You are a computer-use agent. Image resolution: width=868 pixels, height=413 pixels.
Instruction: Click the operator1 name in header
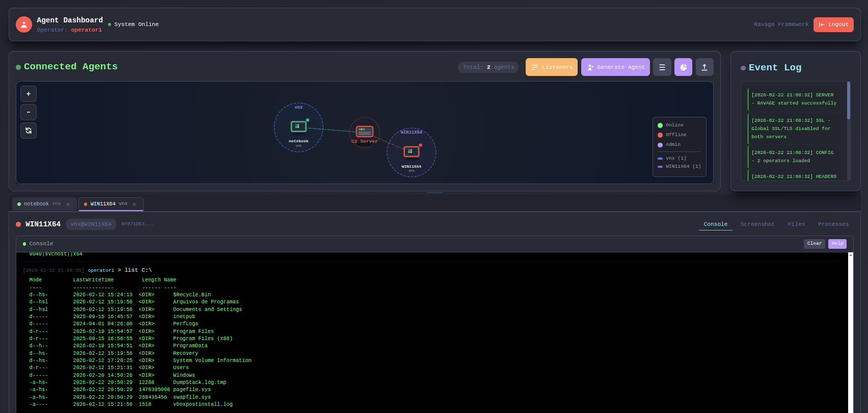pyautogui.click(x=87, y=30)
